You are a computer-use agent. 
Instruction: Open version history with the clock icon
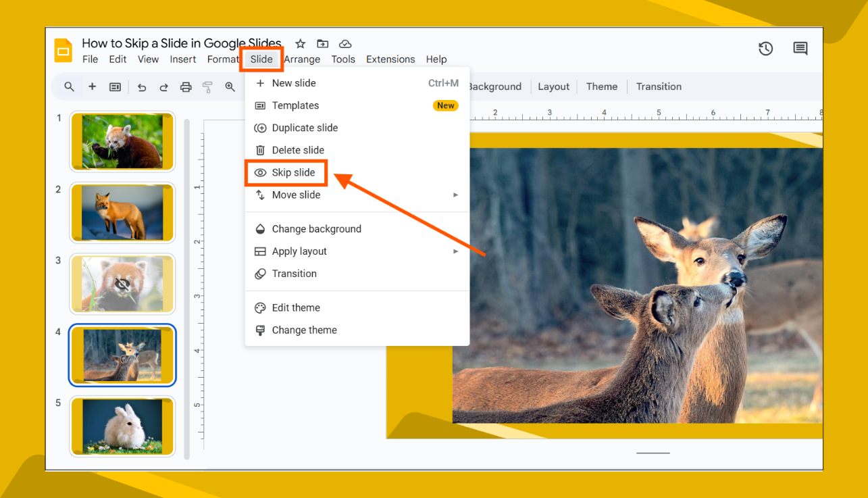(x=765, y=49)
